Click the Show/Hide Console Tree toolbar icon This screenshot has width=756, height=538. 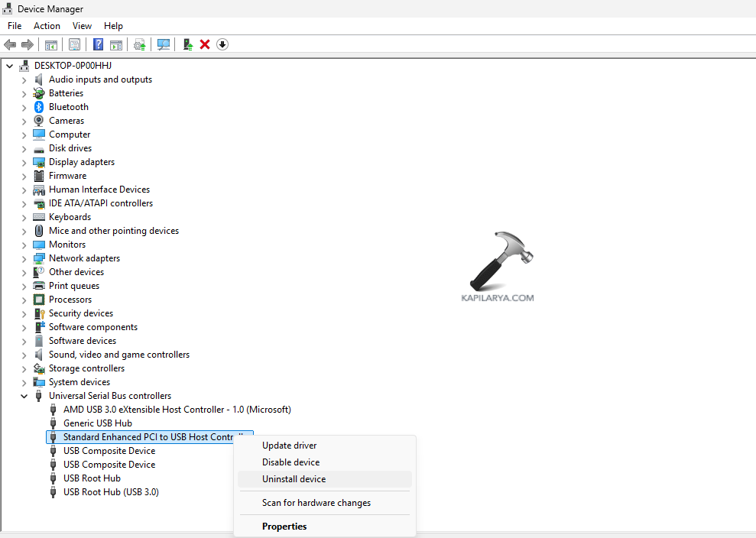tap(51, 44)
